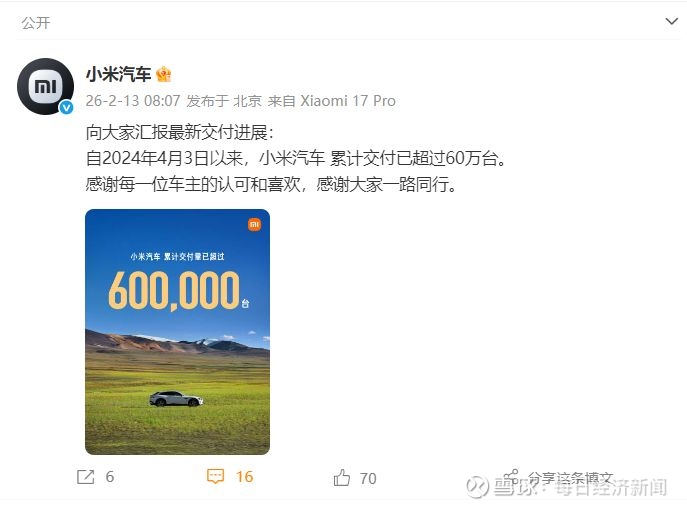Screen dimensions: 687x508
Task: Click the repost arrow icon
Action: (85, 476)
